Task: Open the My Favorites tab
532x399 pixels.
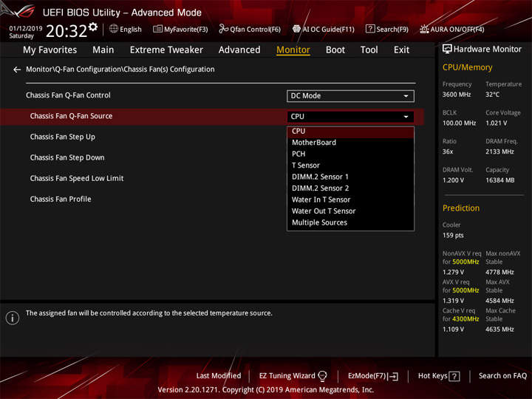Action: click(50, 50)
